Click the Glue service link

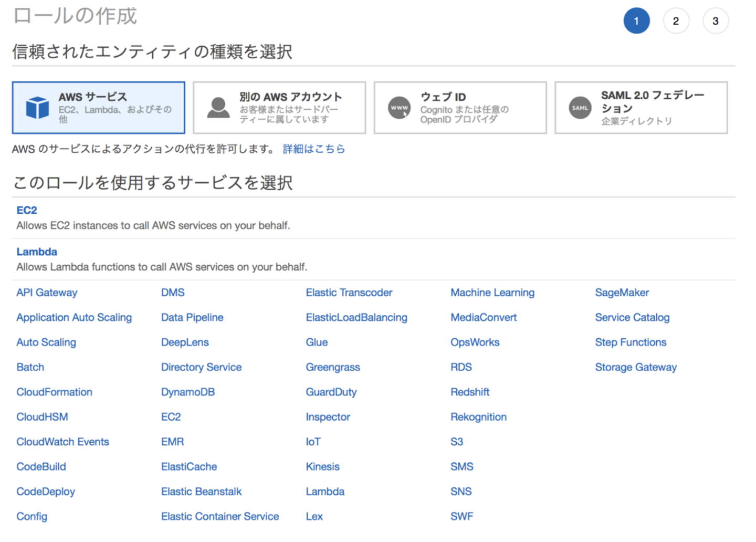pos(317,342)
